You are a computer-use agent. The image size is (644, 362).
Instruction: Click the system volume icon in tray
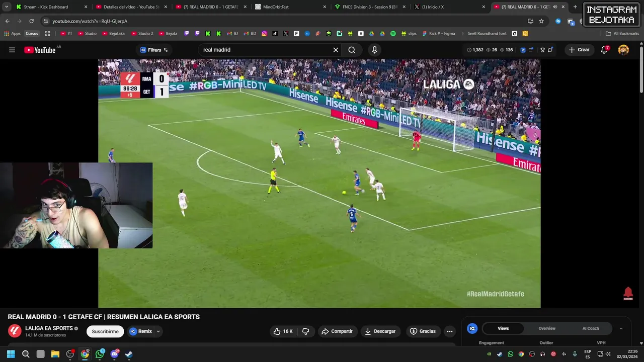[608, 354]
